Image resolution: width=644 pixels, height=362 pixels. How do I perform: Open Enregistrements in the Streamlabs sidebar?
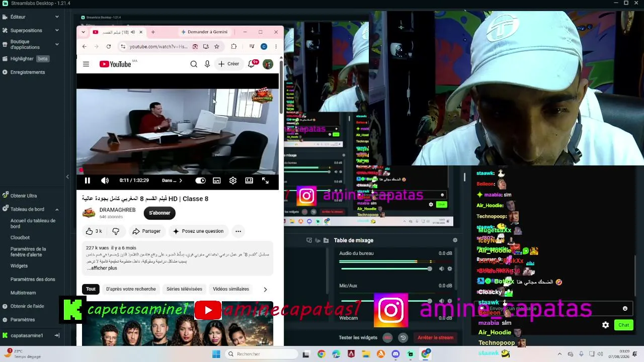pyautogui.click(x=28, y=72)
